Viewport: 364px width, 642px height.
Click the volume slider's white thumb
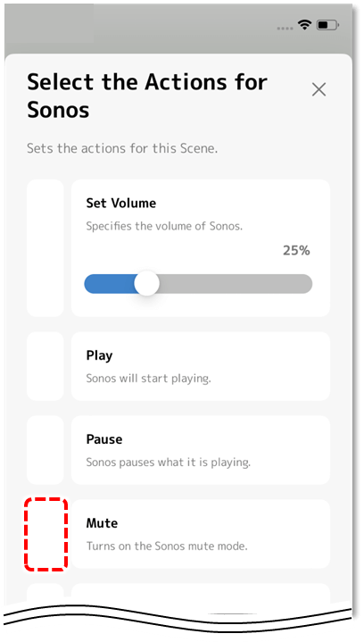click(146, 283)
